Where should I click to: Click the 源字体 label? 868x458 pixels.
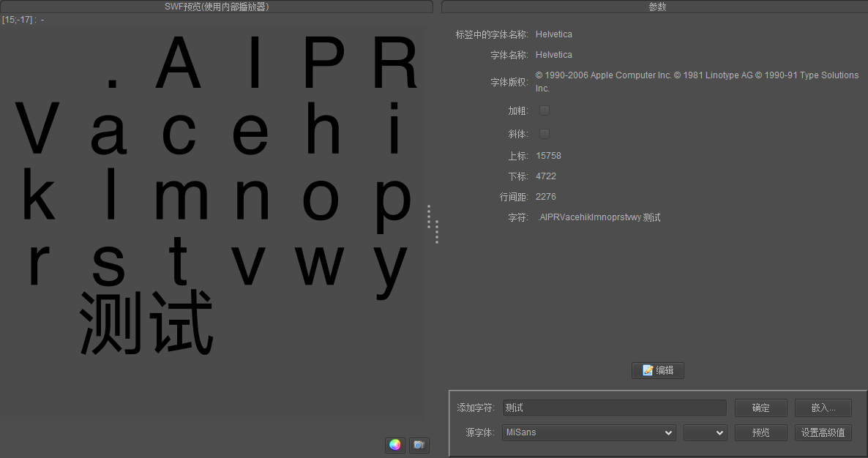click(480, 432)
